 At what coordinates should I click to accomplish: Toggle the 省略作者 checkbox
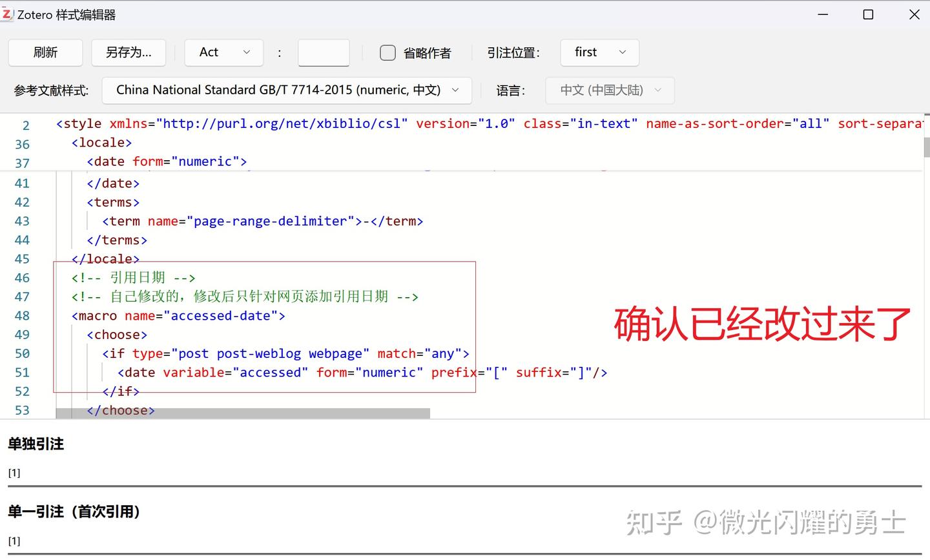pos(387,53)
